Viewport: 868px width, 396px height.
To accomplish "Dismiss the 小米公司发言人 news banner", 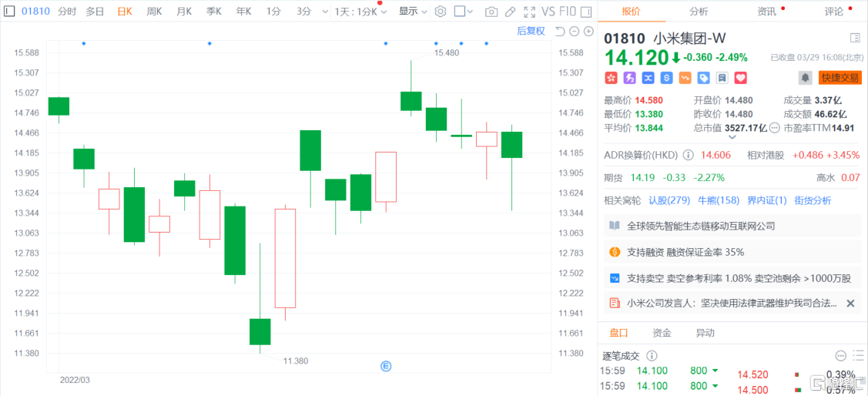I will (850, 304).
